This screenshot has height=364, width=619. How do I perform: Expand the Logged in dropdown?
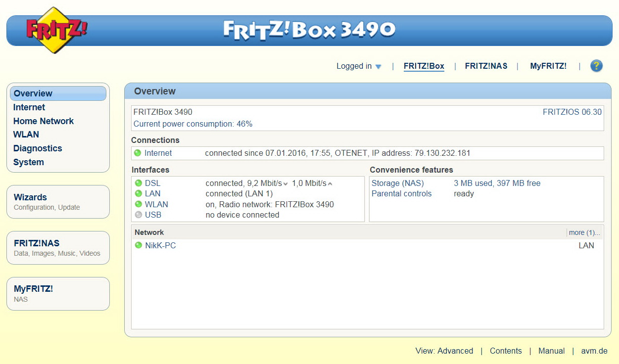tap(359, 66)
